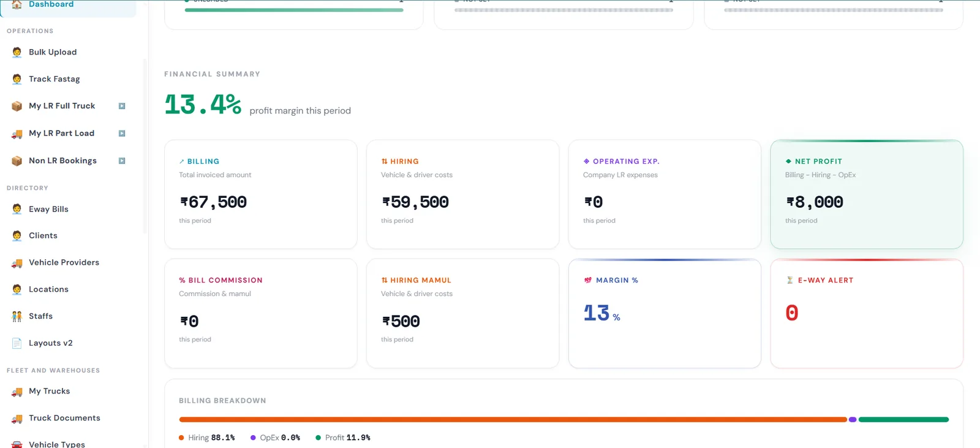Click the Profit 11.9% legend entry

click(x=342, y=438)
